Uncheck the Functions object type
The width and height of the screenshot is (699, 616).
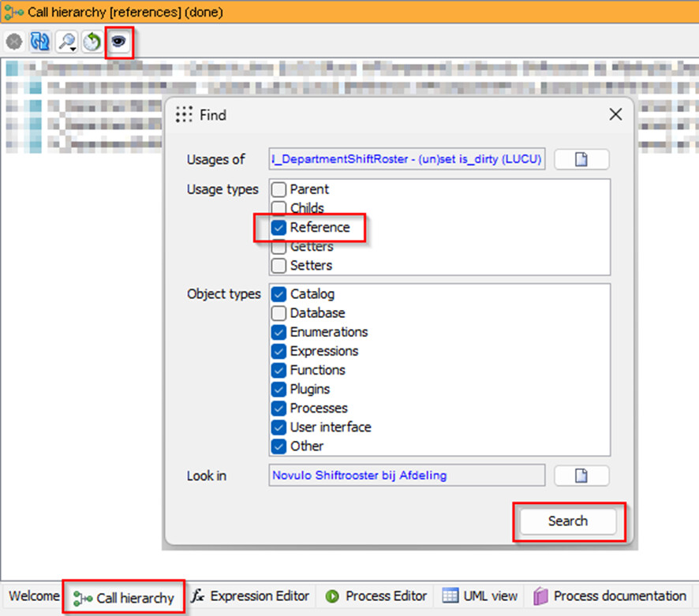tap(278, 370)
